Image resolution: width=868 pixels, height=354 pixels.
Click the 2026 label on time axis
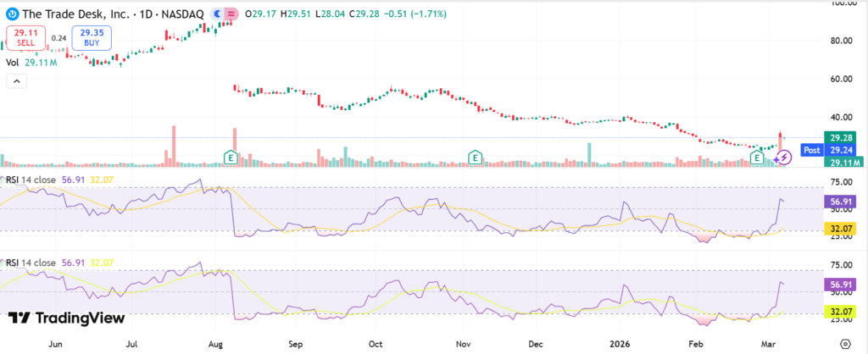pyautogui.click(x=618, y=344)
